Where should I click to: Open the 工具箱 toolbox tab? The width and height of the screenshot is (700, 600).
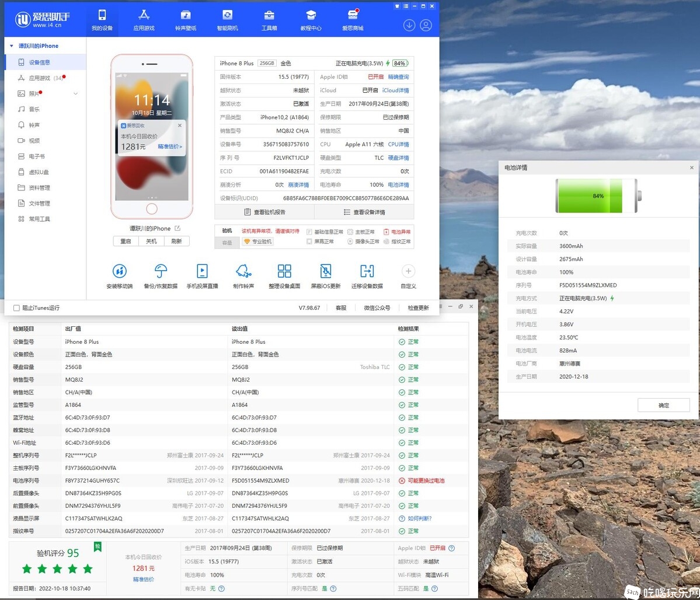(x=269, y=20)
